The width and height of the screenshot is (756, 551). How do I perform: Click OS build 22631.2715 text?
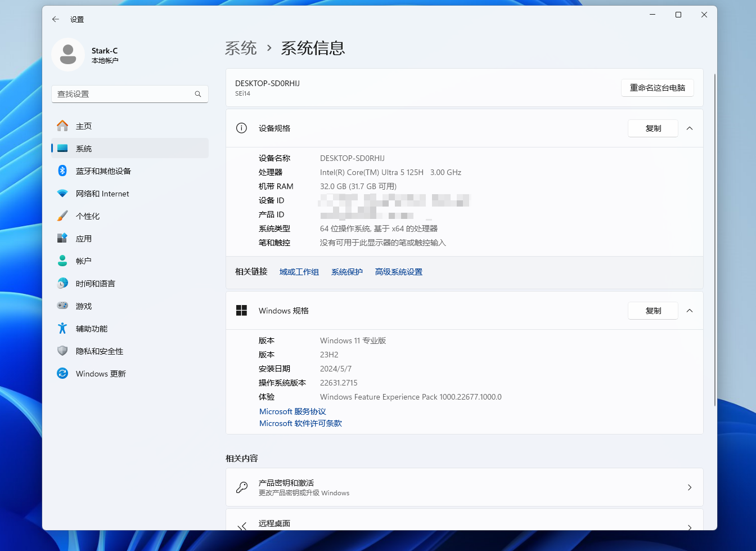[339, 383]
